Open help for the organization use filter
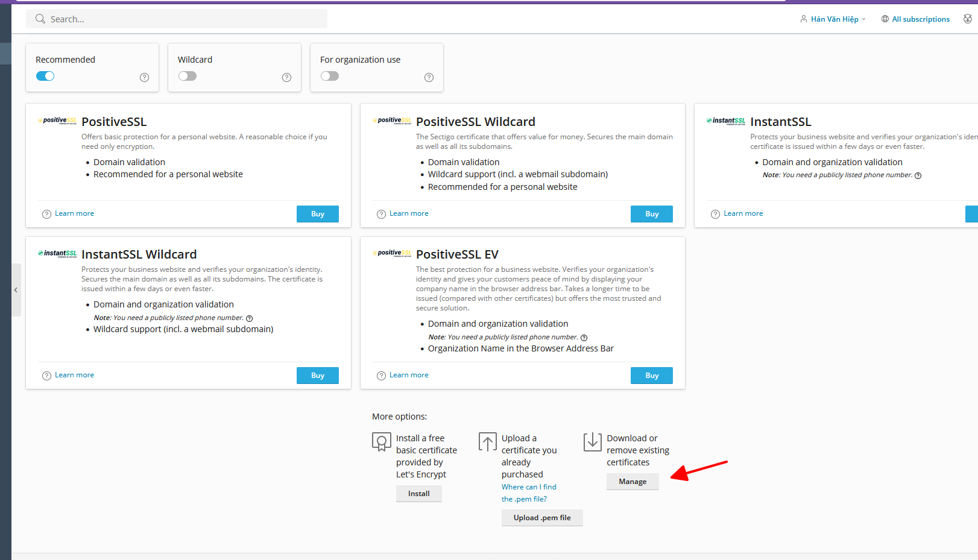 [429, 77]
